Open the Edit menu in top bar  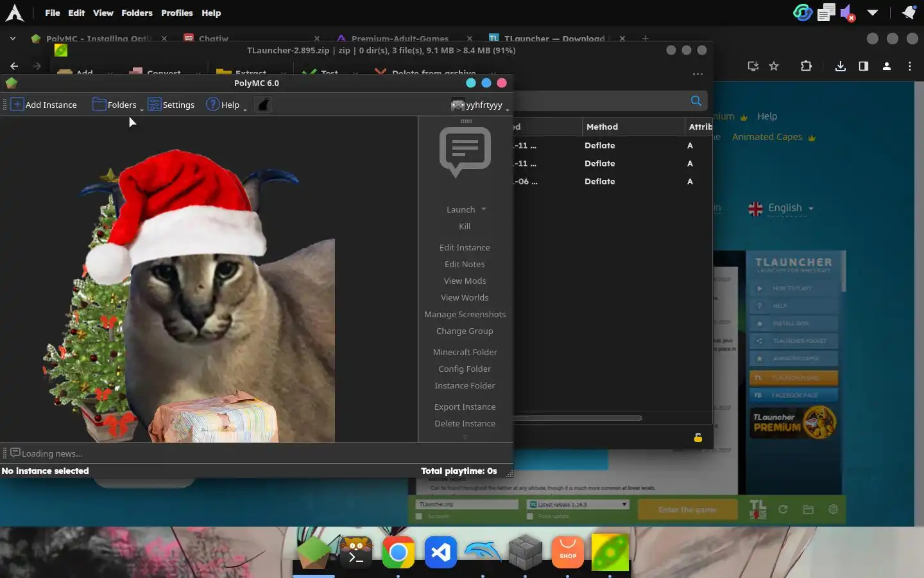click(x=76, y=13)
